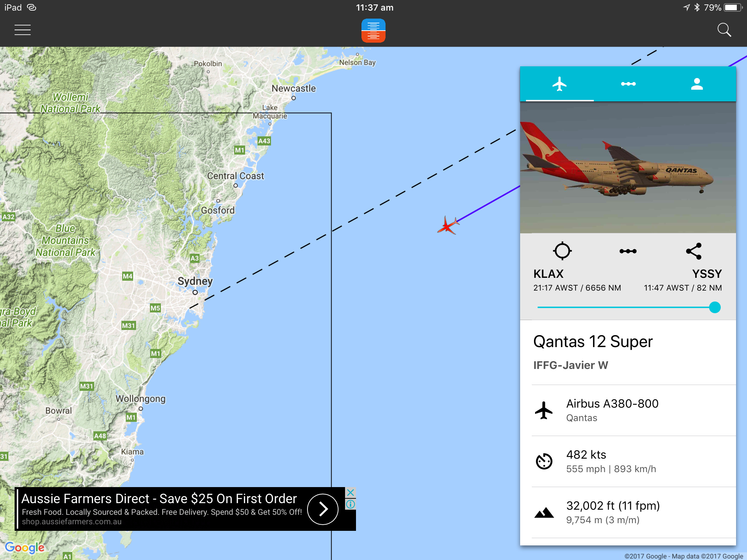This screenshot has height=560, width=747.
Task: Open the hamburger menu
Action: point(23,30)
